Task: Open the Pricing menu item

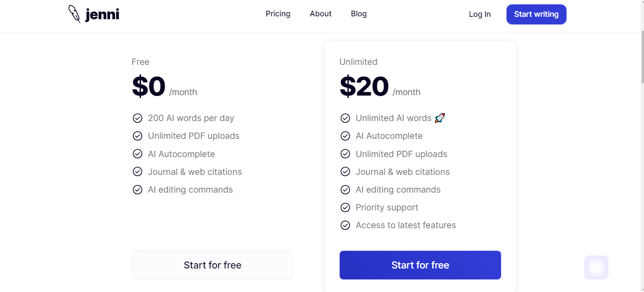Action: 278,14
